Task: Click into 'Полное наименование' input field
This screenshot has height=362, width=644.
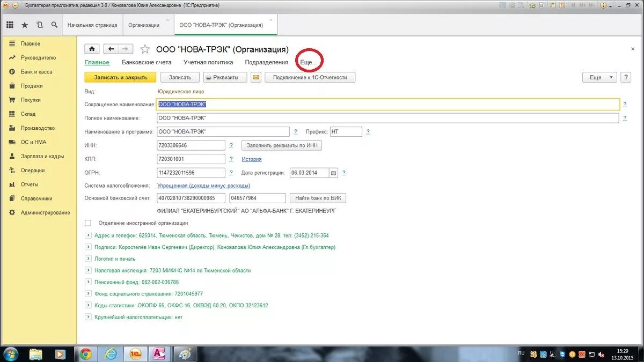Action: pyautogui.click(x=388, y=118)
